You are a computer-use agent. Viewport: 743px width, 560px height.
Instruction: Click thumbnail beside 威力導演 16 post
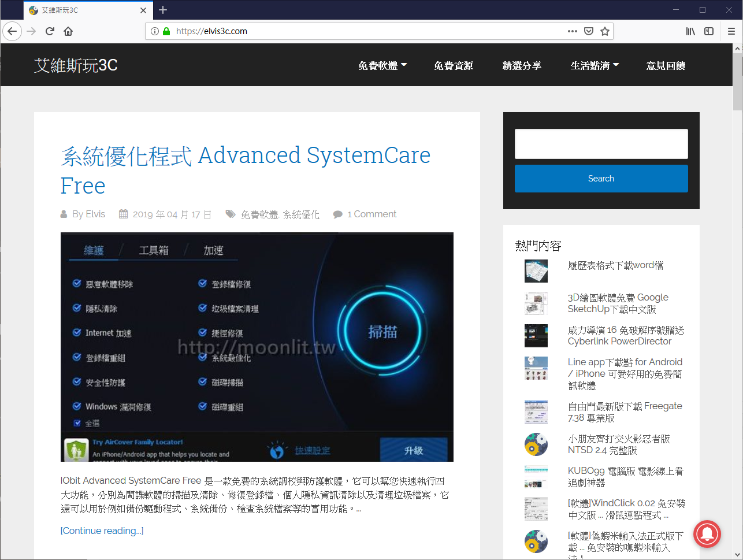(536, 336)
